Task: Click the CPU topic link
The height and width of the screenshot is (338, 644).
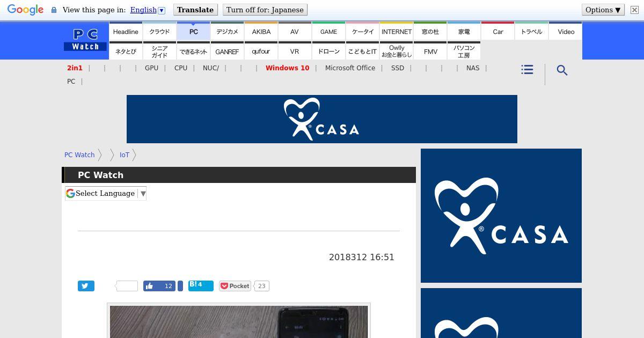Action: tap(181, 68)
